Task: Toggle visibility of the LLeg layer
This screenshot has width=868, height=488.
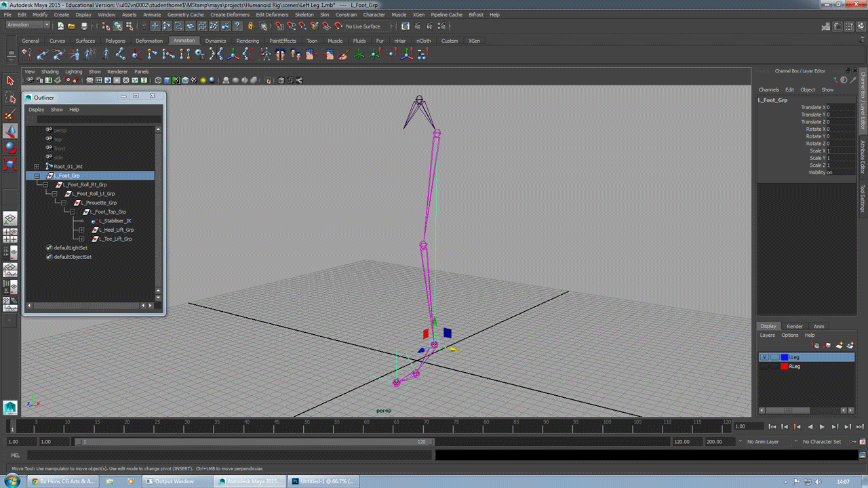Action: (x=764, y=357)
